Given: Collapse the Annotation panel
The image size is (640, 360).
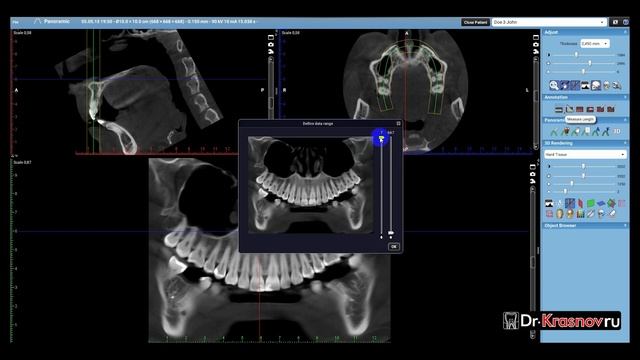Looking at the screenshot, I should [625, 97].
